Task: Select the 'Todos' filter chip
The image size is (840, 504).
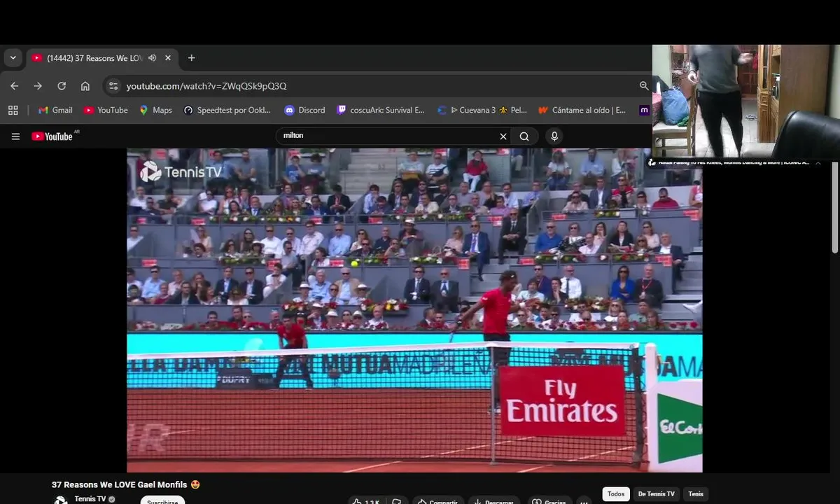Action: pos(616,494)
